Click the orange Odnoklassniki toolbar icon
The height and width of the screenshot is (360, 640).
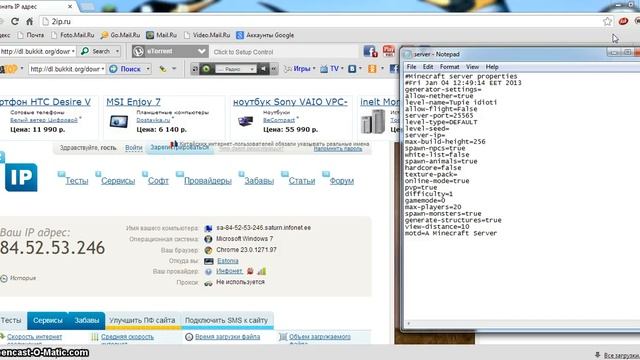pos(372,69)
